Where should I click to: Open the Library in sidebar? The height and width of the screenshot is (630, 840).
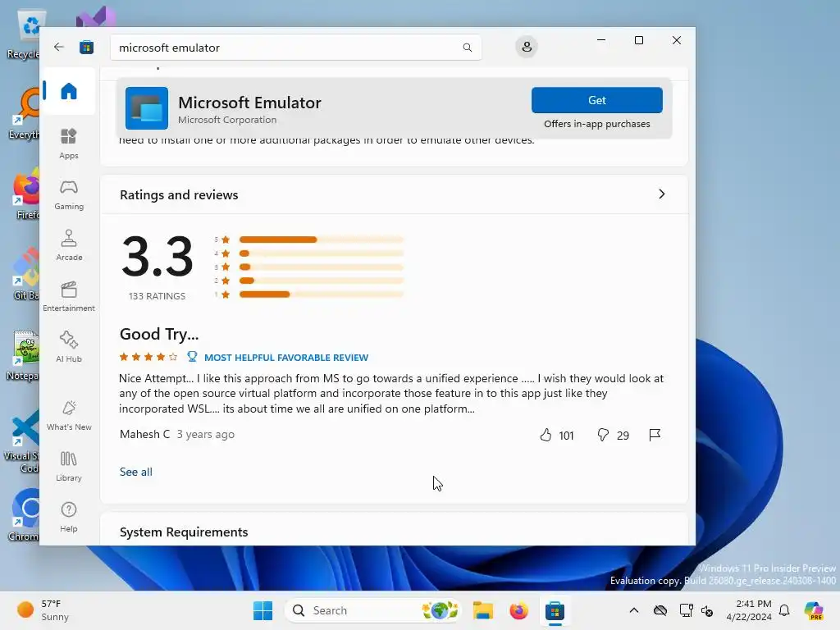[x=69, y=466]
